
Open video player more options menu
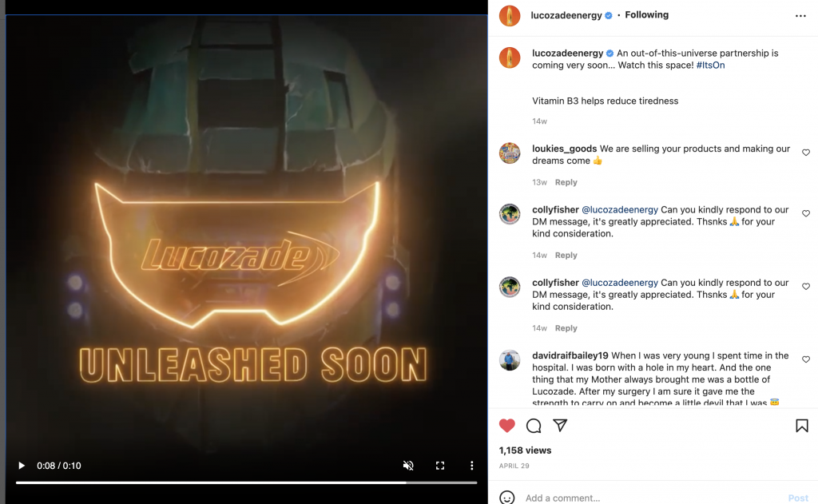click(x=471, y=466)
